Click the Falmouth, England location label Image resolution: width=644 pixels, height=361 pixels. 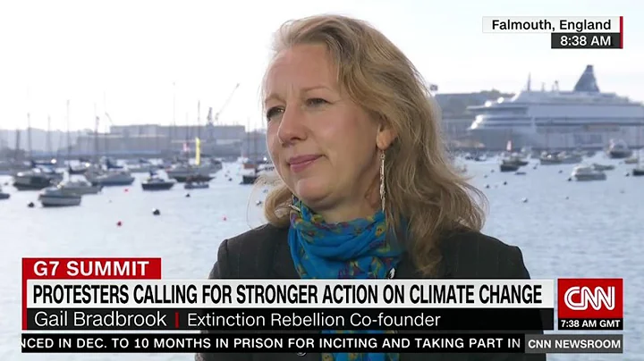click(551, 25)
